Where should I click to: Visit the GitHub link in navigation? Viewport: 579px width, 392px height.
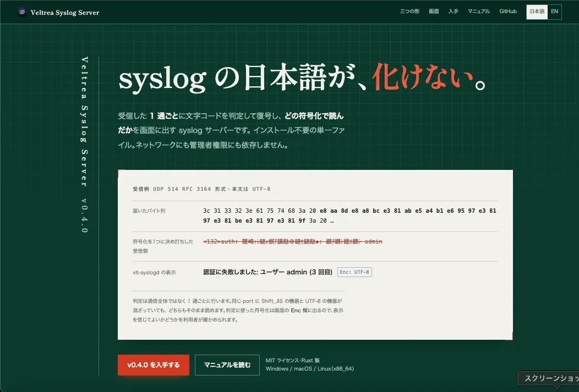pos(508,12)
